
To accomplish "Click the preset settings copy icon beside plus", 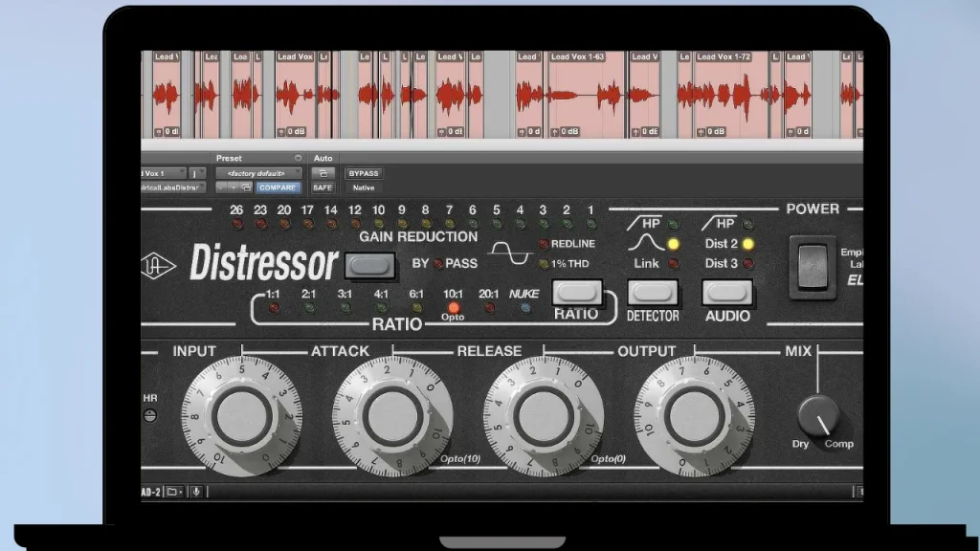I will pos(246,187).
